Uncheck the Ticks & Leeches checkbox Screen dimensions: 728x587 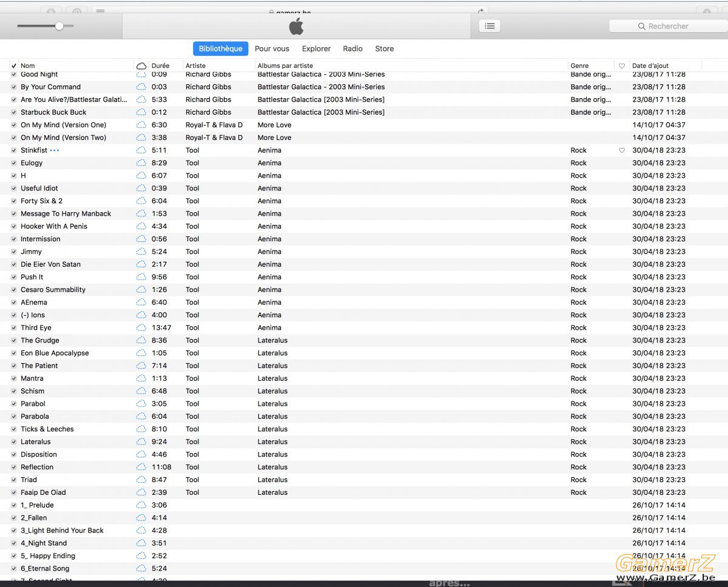pos(14,429)
